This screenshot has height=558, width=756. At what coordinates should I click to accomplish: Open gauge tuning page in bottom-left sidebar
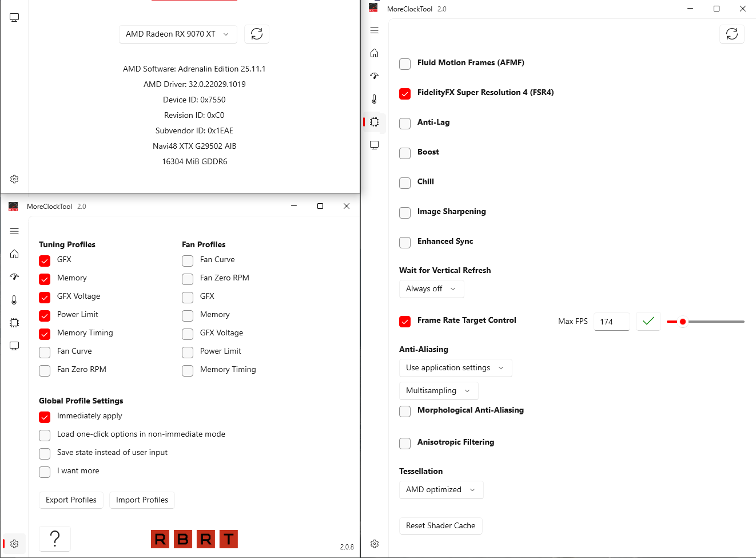[14, 277]
